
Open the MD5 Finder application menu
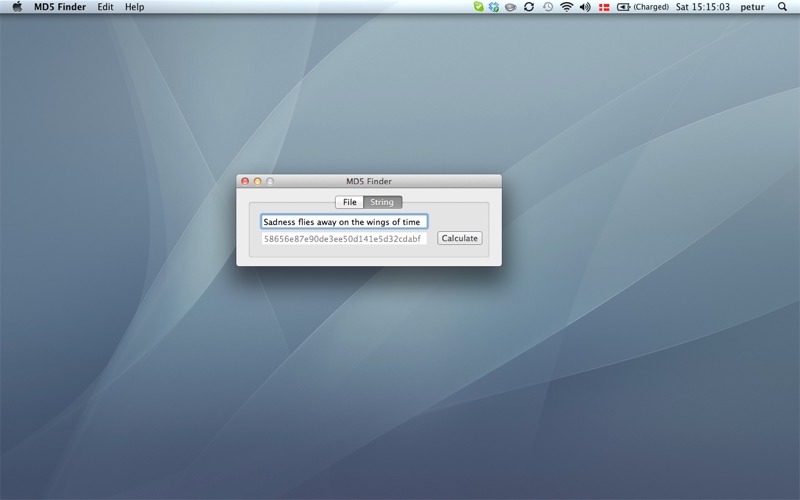(x=60, y=7)
